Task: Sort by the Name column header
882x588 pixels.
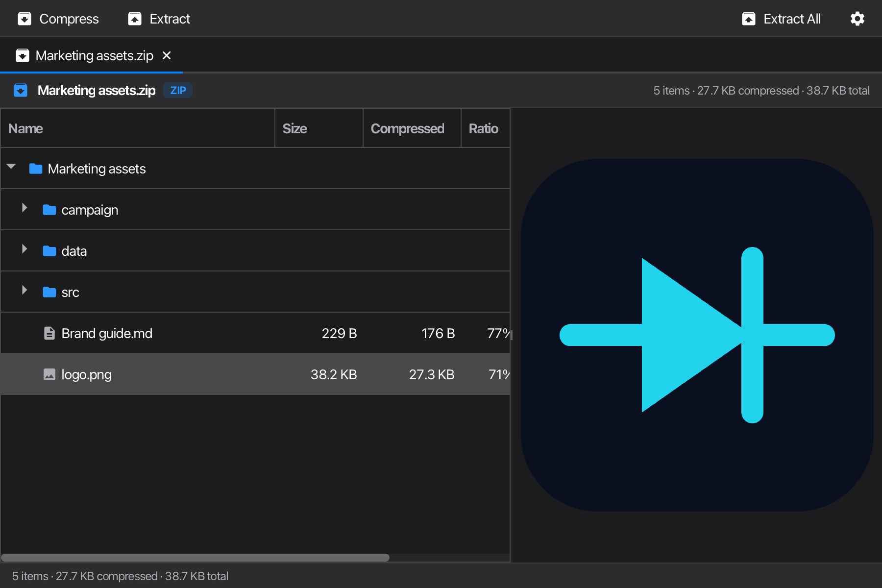Action: click(138, 128)
